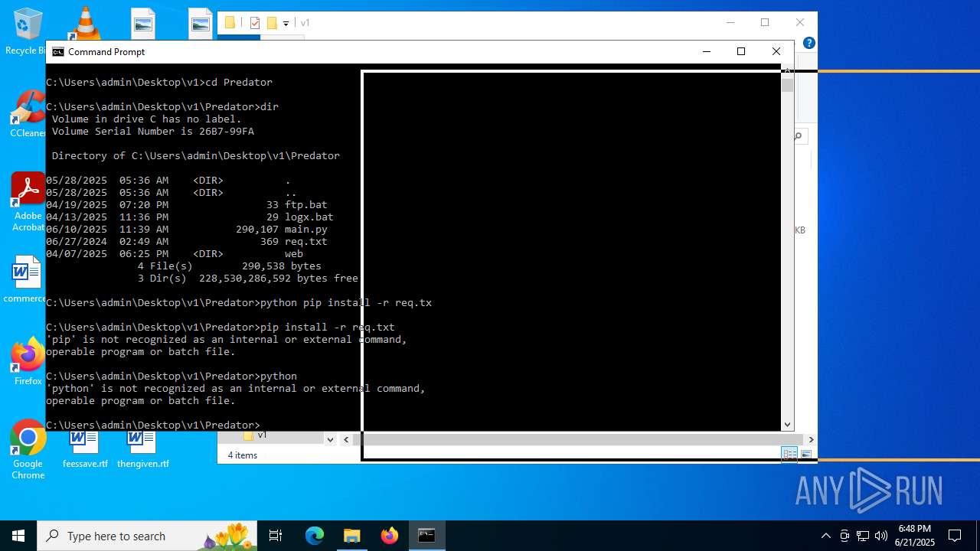Click Command Prompt scrollbar down arrow
980x551 pixels.
coord(788,424)
